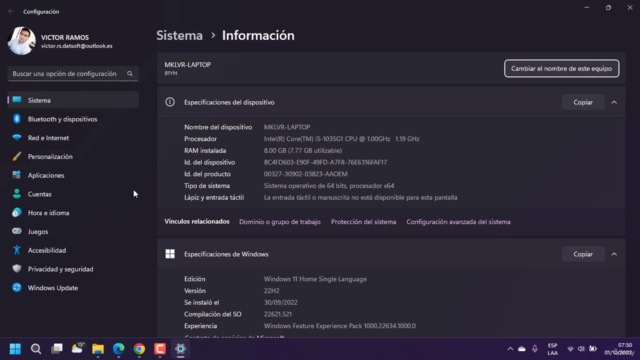Click the Victor Ramos profile picture
640x360 pixels.
pos(21,41)
